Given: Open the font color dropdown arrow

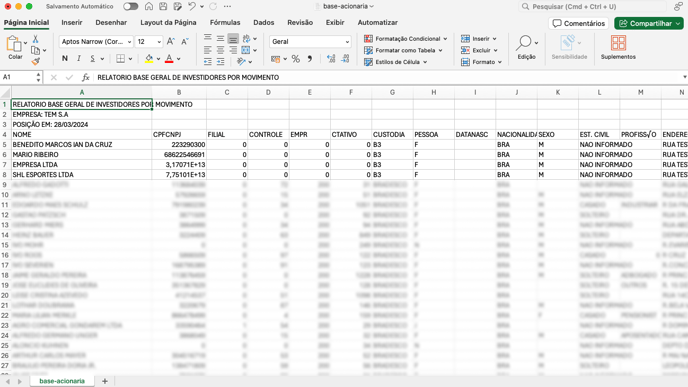Looking at the screenshot, I should click(x=179, y=59).
